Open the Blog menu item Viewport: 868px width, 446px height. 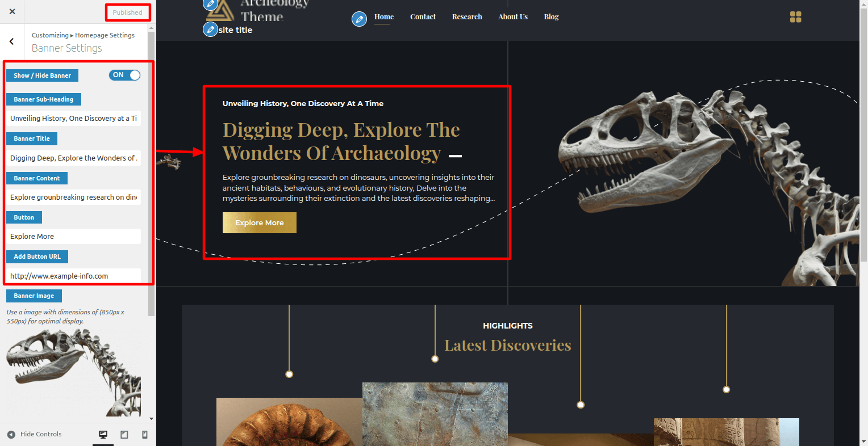coord(551,17)
